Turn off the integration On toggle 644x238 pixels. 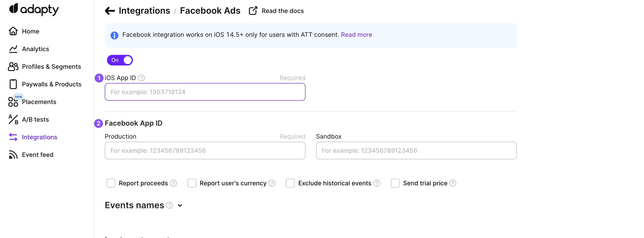(x=120, y=60)
